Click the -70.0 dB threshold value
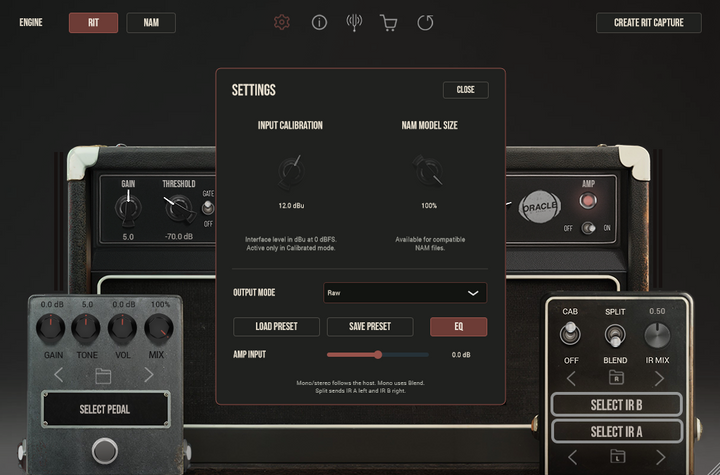Image resolution: width=720 pixels, height=475 pixels. click(179, 237)
